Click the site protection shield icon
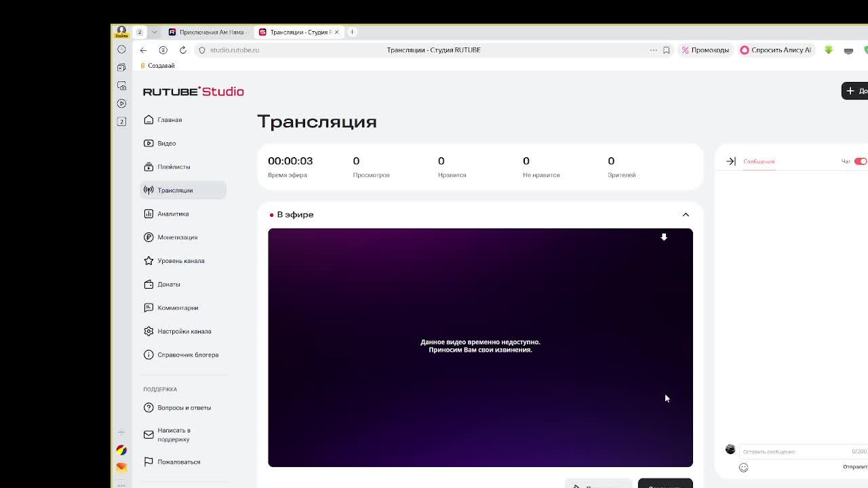Image resolution: width=868 pixels, height=488 pixels. point(201,50)
